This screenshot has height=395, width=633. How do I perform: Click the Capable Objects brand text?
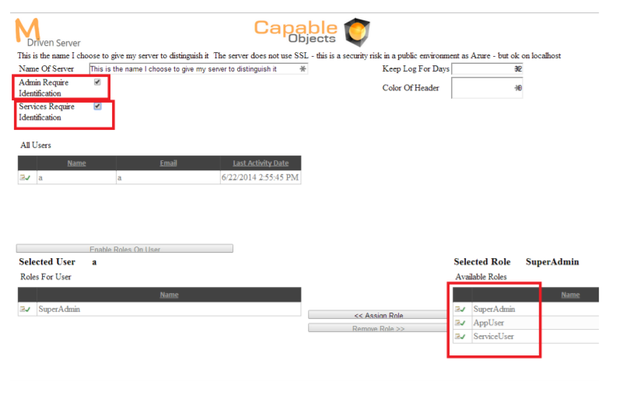[x=296, y=31]
